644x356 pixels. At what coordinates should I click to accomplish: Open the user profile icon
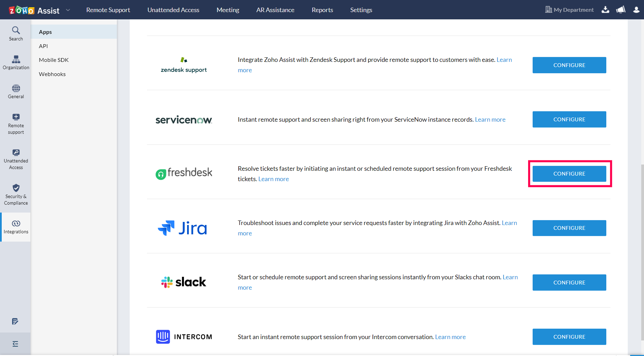636,10
